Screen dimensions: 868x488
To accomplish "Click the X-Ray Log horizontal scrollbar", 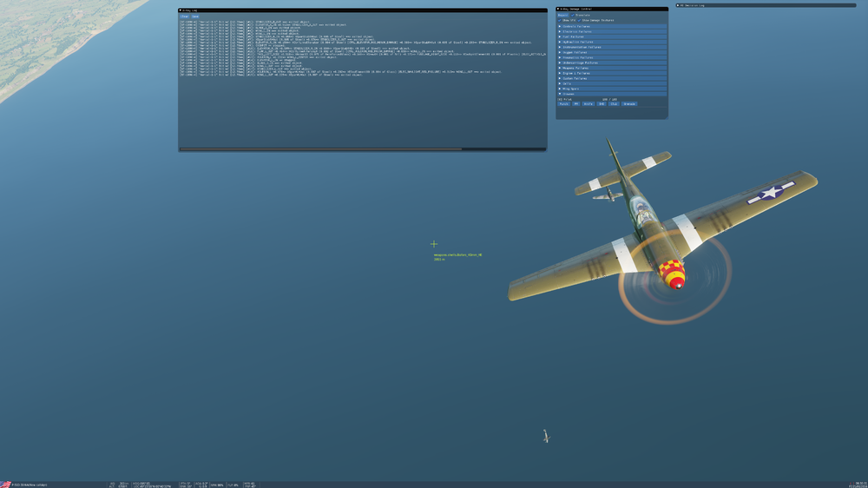I will click(x=320, y=149).
